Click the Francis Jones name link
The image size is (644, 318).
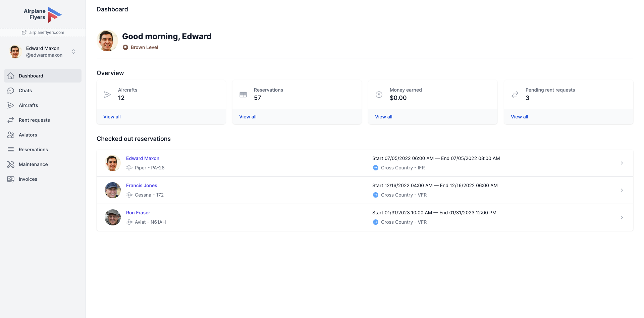click(142, 185)
